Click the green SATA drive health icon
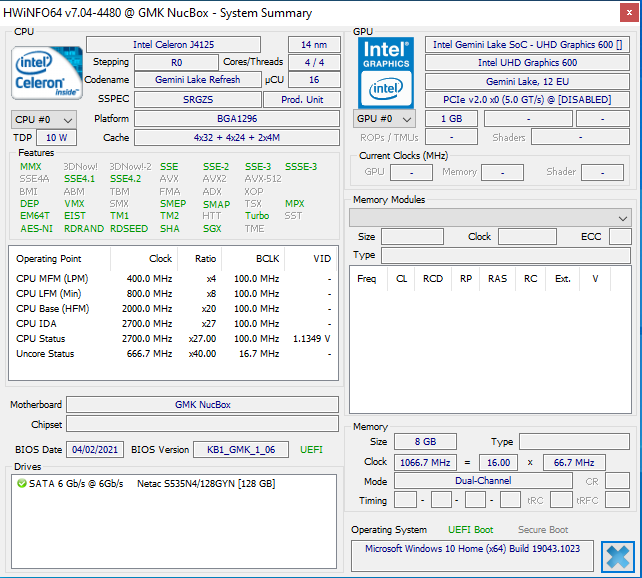Viewport: 642px width, 578px height. tap(21, 483)
